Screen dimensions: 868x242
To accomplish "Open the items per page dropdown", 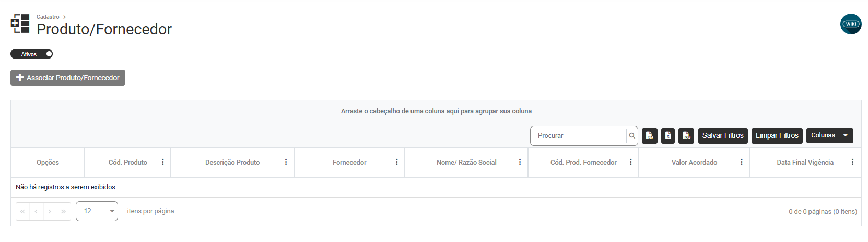I will pos(97,211).
